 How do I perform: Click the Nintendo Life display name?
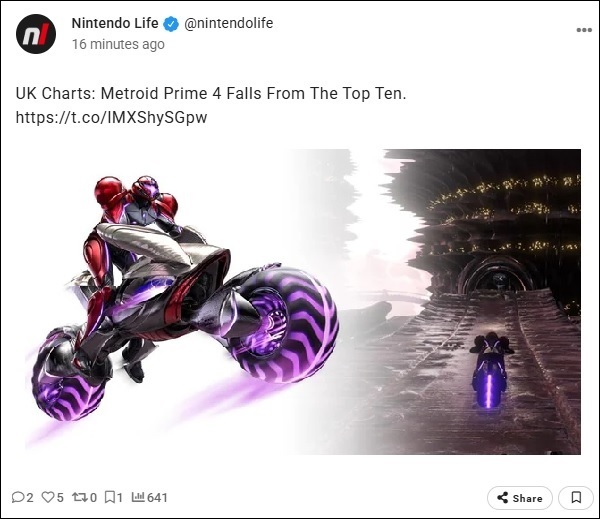[115, 23]
